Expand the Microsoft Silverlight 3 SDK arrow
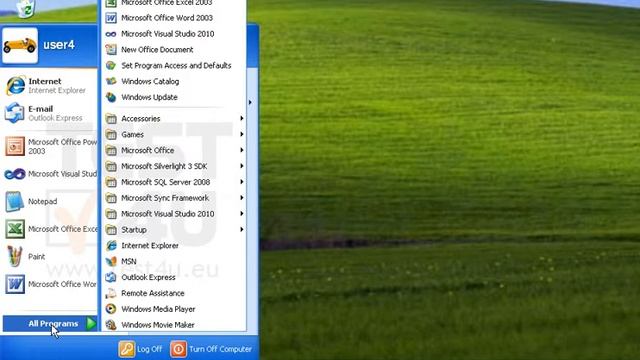 click(242, 166)
